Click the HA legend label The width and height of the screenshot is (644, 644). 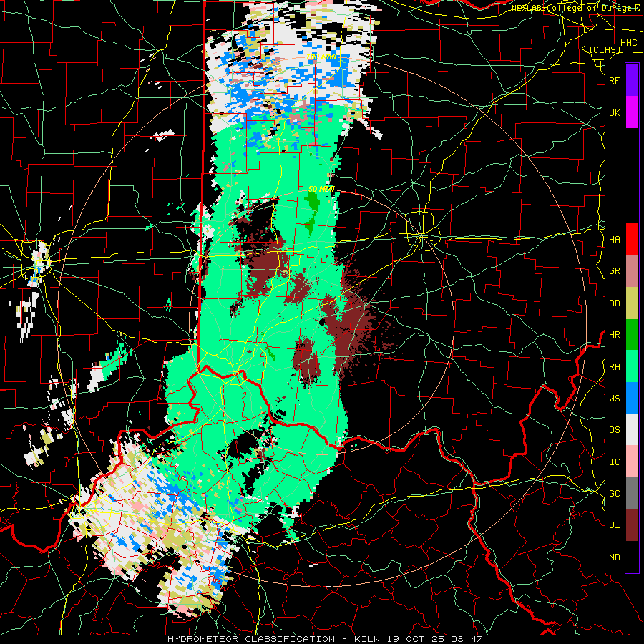click(615, 240)
